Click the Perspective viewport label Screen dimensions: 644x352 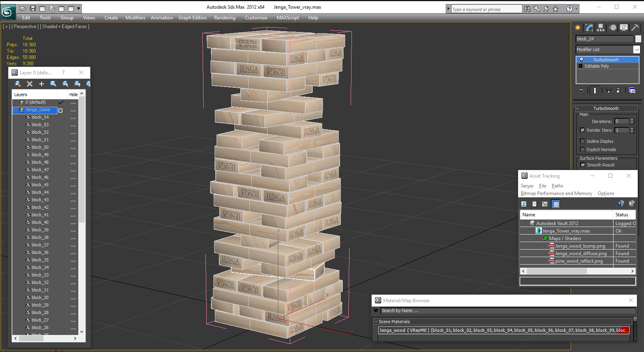pyautogui.click(x=25, y=26)
